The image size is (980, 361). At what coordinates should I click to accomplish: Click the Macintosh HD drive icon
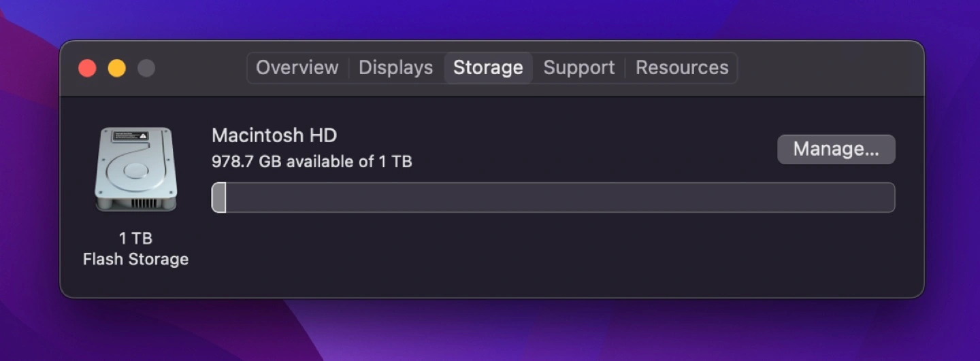[x=135, y=170]
